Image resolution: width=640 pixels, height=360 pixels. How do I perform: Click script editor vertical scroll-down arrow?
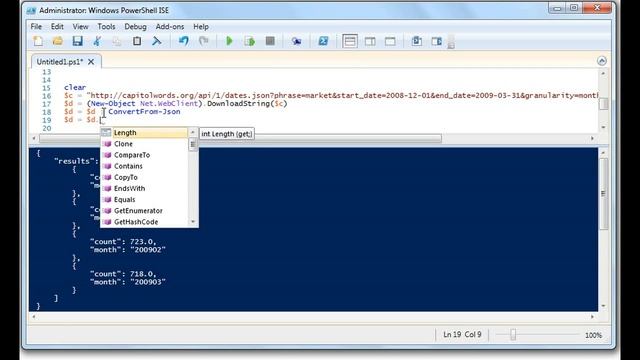603,127
